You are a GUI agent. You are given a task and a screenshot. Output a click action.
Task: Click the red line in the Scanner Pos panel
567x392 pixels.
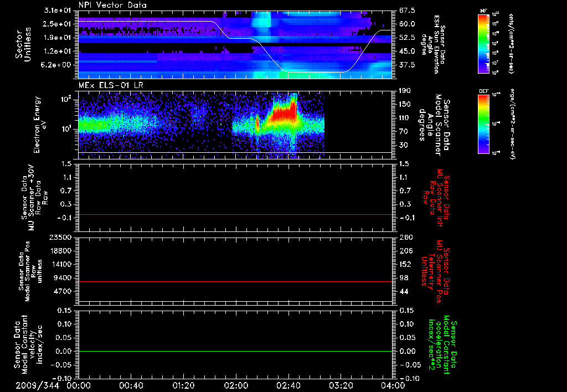coord(235,282)
